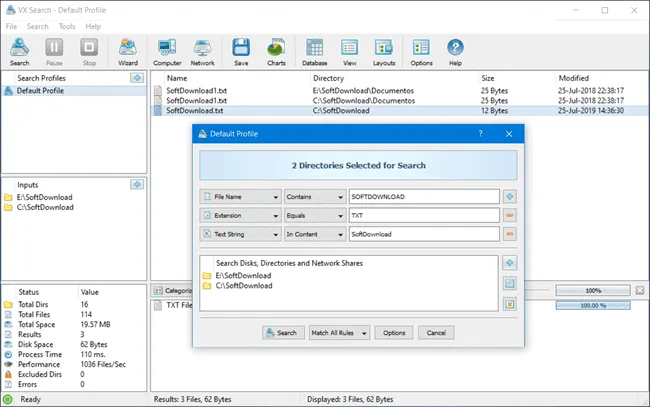The width and height of the screenshot is (650, 407).
Task: Select E:\SoftDownload in dialog directory list
Action: pyautogui.click(x=238, y=276)
